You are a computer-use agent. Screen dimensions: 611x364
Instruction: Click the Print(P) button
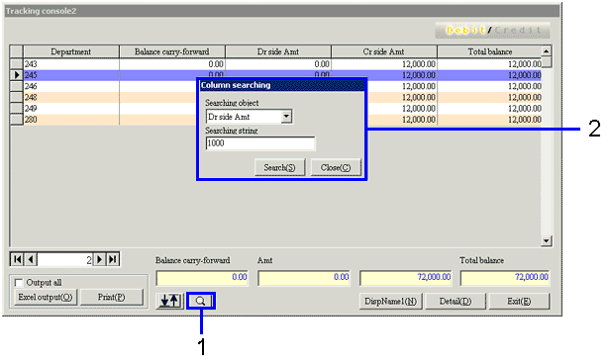pos(112,298)
